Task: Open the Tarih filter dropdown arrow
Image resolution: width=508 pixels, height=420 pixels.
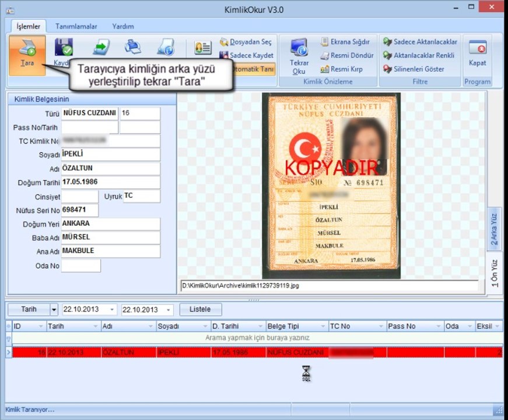Action: pos(54,310)
